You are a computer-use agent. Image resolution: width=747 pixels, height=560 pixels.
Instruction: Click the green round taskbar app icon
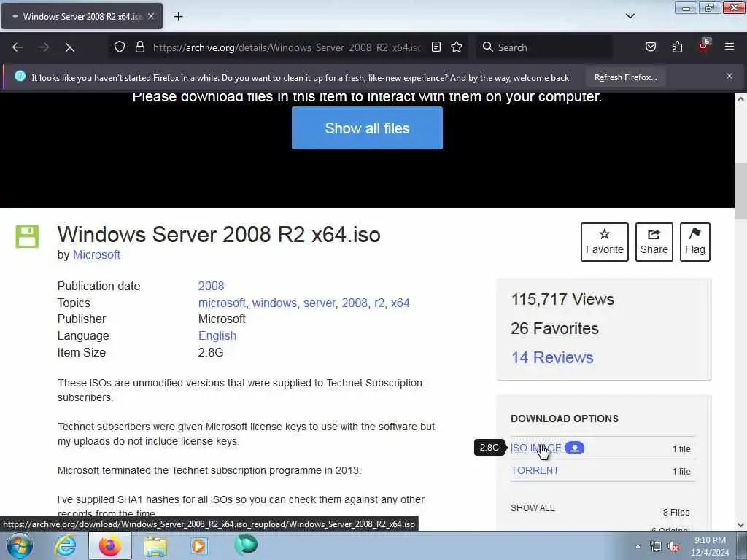coord(246,545)
